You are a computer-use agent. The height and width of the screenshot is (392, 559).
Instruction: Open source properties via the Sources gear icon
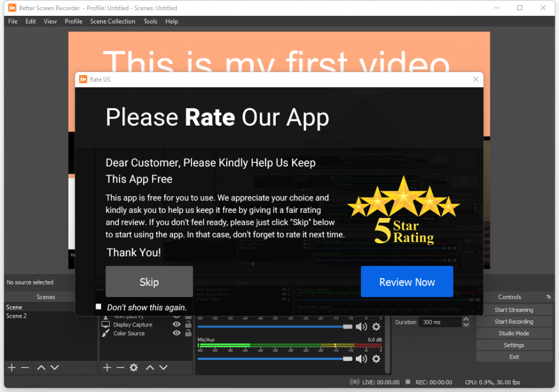click(x=134, y=367)
